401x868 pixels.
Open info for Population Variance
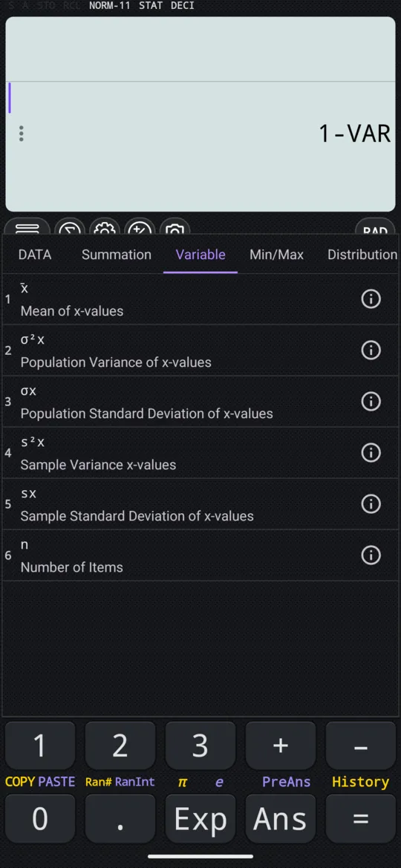(371, 350)
